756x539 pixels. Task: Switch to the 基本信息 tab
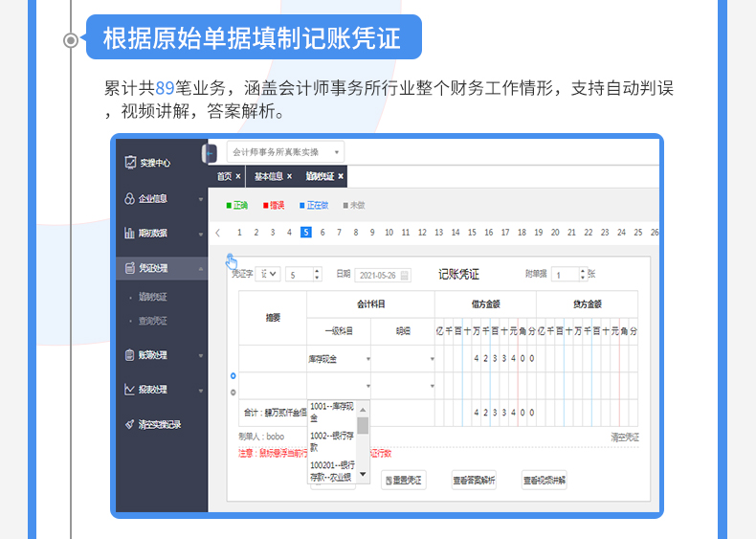(268, 177)
